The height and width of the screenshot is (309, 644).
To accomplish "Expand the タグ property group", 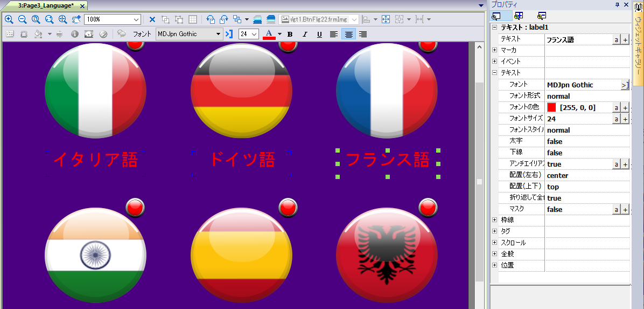I will 494,231.
